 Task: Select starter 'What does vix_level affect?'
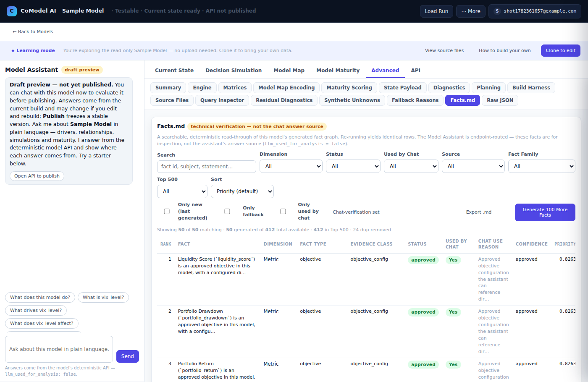coord(42,324)
